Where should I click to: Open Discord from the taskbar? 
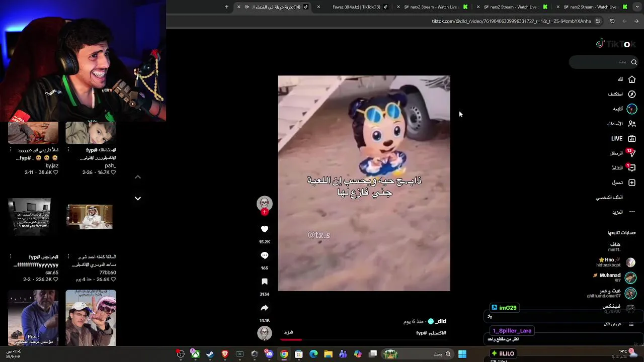click(269, 354)
